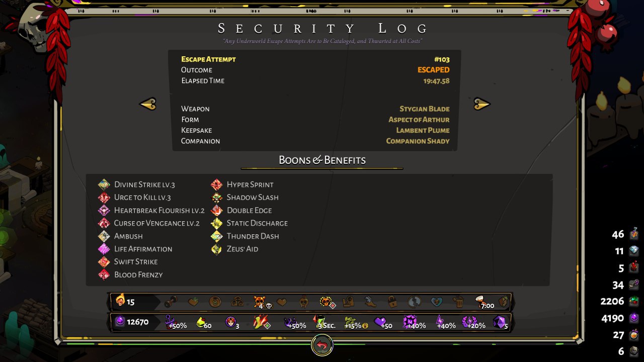This screenshot has width=644, height=362.
Task: Click the Aspect of Arthur form entry
Action: [419, 120]
